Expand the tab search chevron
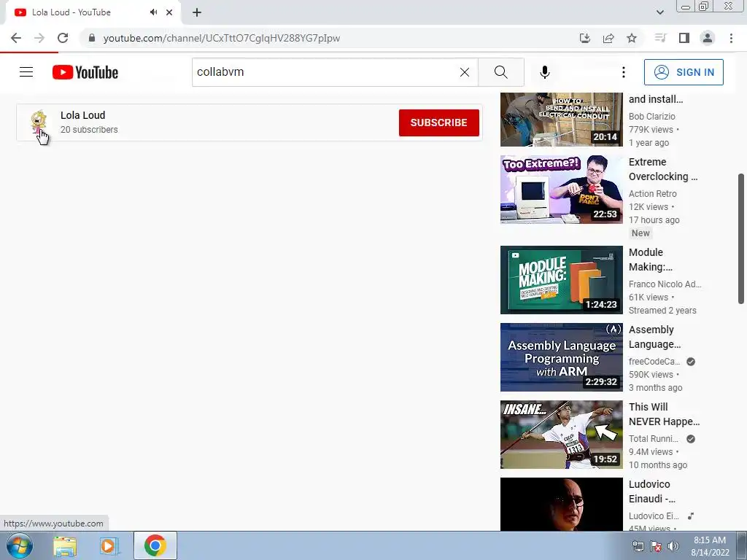Image resolution: width=747 pixels, height=560 pixels. click(659, 12)
